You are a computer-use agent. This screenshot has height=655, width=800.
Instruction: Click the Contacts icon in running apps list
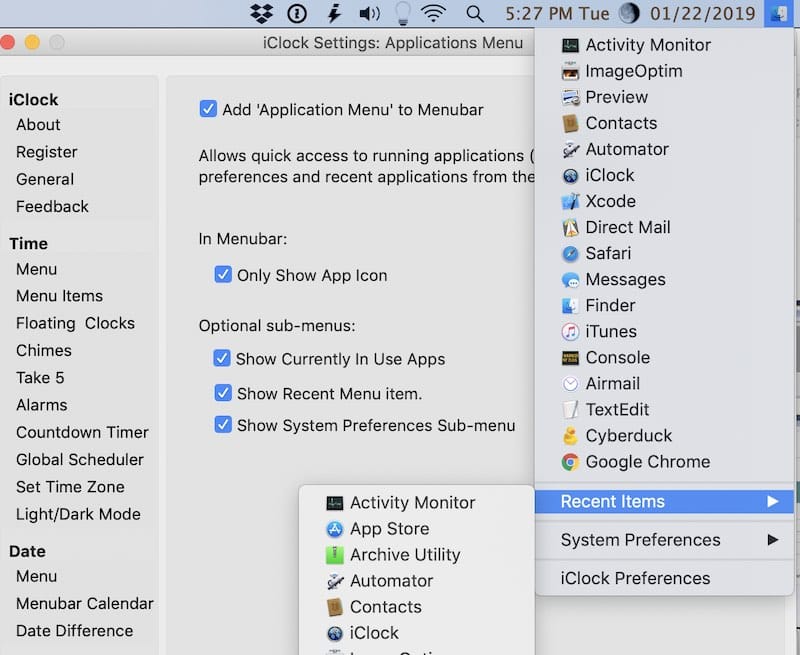click(x=570, y=123)
